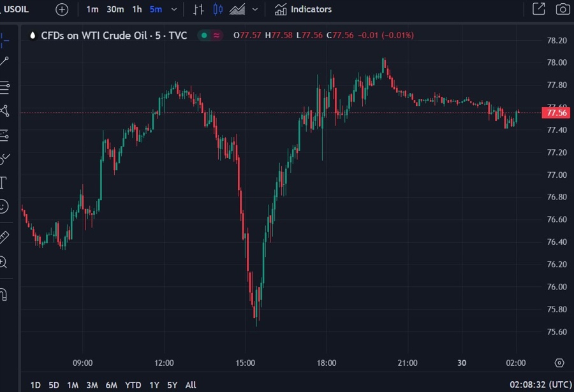Select the active 5m timeframe
574x392 pixels.
pos(156,10)
